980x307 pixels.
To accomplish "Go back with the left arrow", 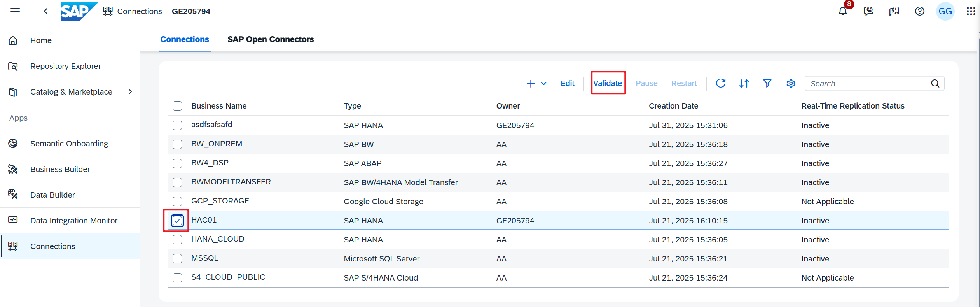I will (45, 11).
